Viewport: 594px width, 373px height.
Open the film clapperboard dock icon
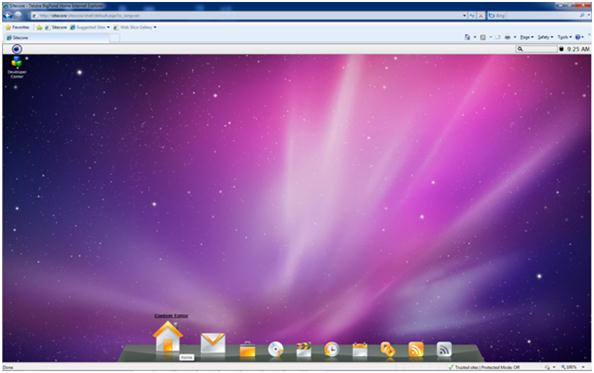[x=304, y=349]
